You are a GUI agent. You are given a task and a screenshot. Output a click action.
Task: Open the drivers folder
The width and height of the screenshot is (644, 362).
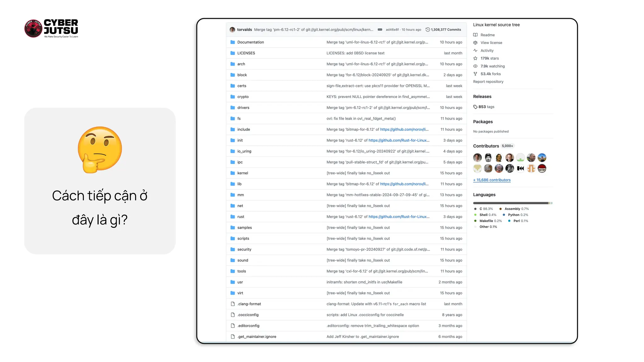243,107
